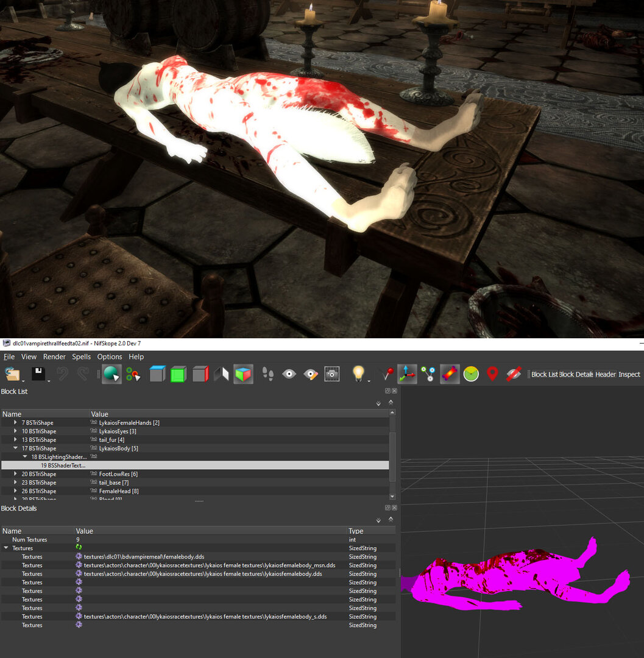Close the Block List panel
Screen dimensions: 644x658
pyautogui.click(x=394, y=391)
